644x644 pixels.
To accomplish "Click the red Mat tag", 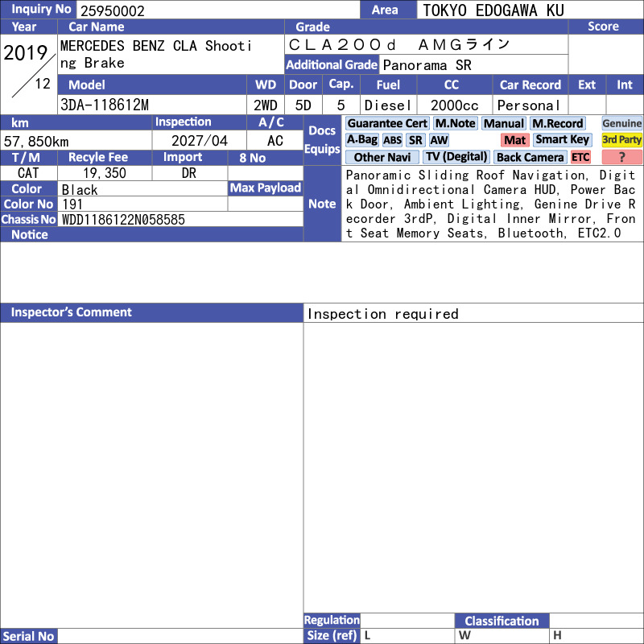I will point(514,140).
